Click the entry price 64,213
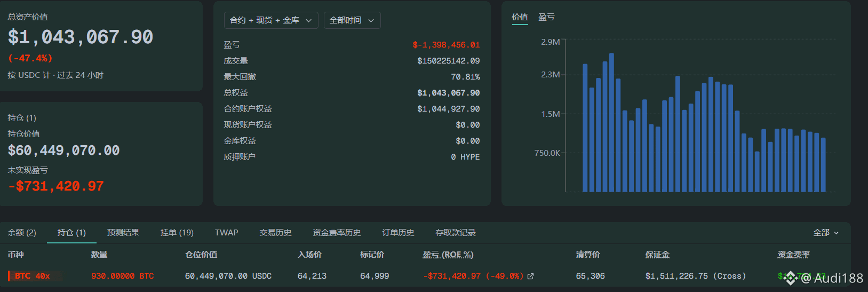This screenshot has height=292, width=868. pyautogui.click(x=312, y=276)
